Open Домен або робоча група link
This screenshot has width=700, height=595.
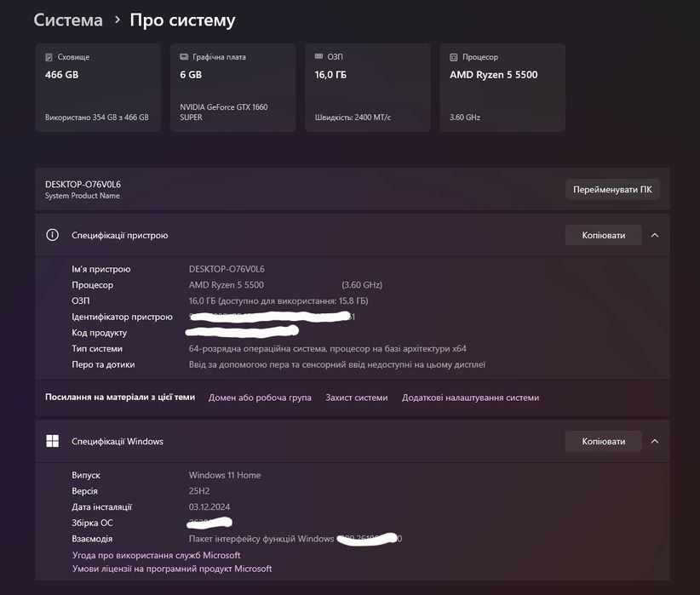point(260,398)
